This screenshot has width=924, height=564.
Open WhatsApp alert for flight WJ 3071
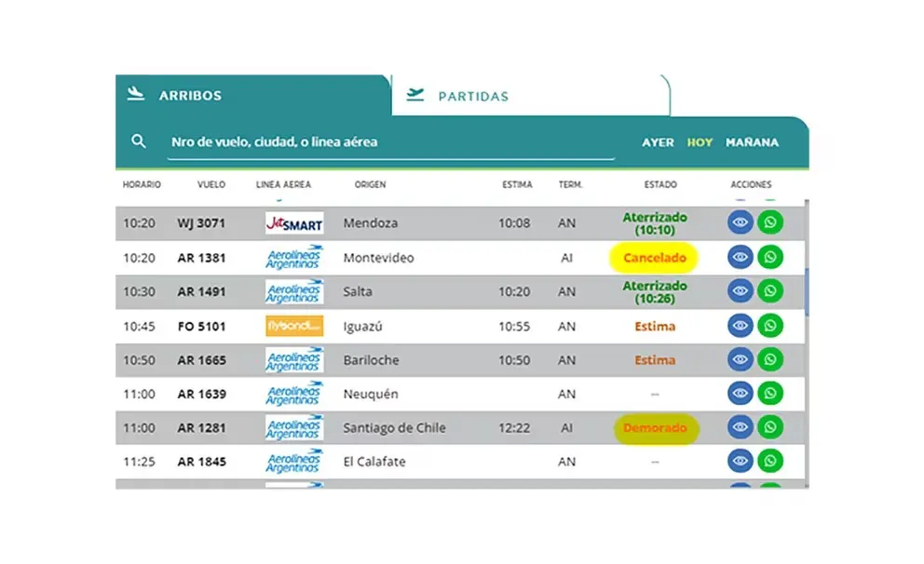pyautogui.click(x=769, y=223)
